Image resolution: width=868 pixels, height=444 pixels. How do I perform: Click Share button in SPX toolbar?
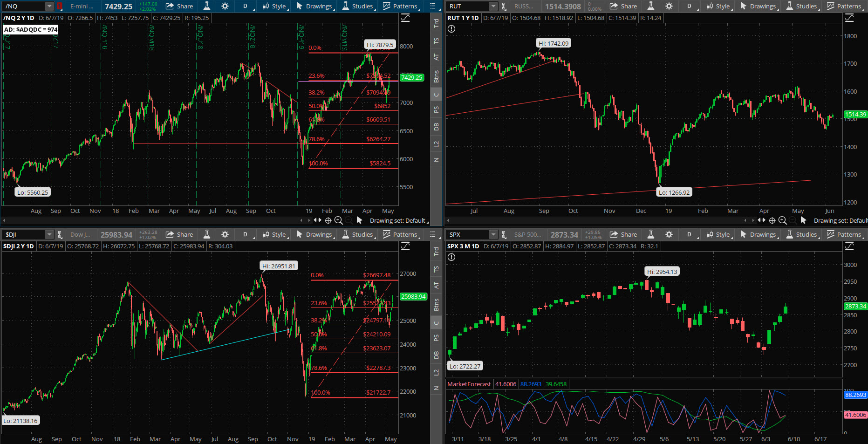(x=623, y=234)
